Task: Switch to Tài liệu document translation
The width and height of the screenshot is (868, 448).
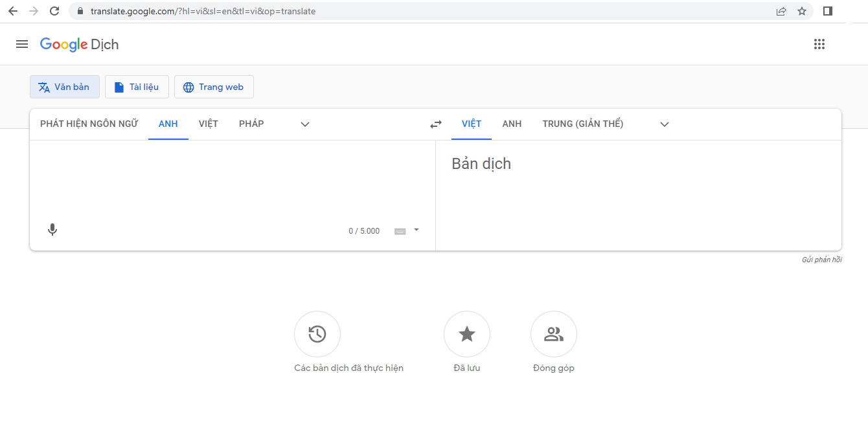Action: tap(137, 87)
